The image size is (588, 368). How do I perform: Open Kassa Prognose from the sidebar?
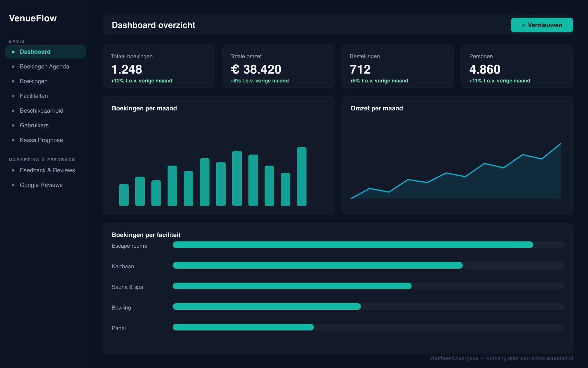[x=46, y=140]
